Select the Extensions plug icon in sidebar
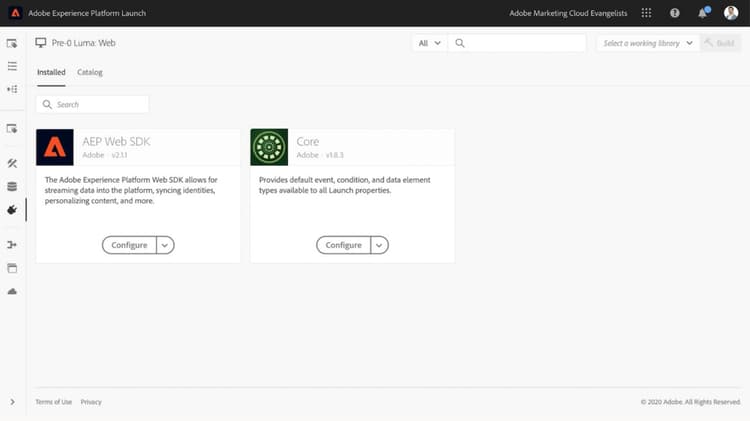Screen dimensions: 750x421 12,210
